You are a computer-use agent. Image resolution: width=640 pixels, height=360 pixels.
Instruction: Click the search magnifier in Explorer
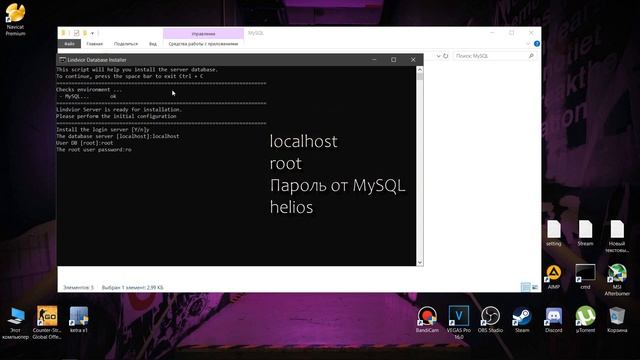pos(531,56)
